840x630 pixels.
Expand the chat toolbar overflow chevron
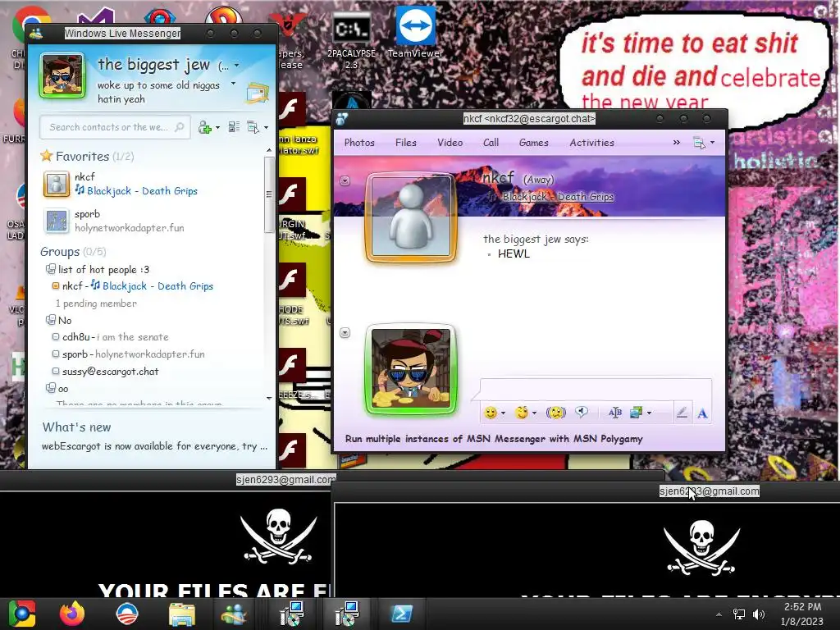(676, 143)
